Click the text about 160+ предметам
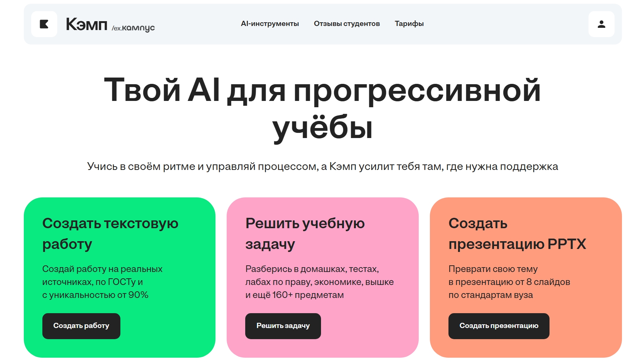Viewport: 632px width, 364px height. [x=294, y=295]
